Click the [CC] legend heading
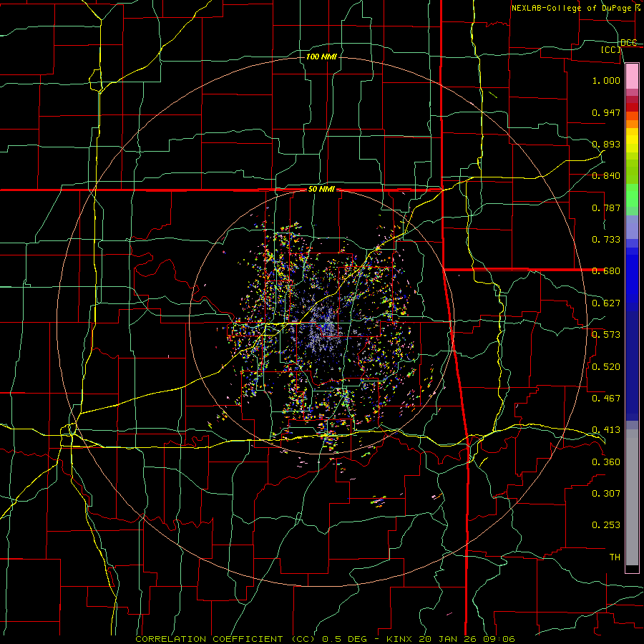Image resolution: width=644 pixels, height=644 pixels. click(x=611, y=49)
